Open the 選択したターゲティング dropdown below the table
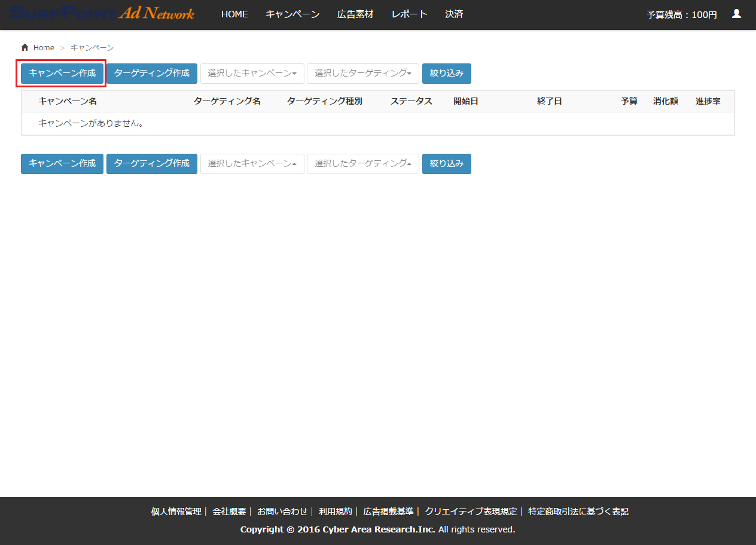The width and height of the screenshot is (756, 545). [362, 163]
